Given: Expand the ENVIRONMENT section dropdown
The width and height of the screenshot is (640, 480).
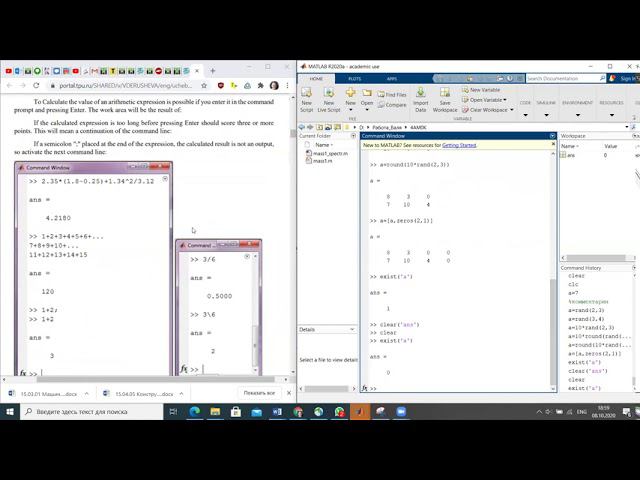Looking at the screenshot, I should tap(578, 115).
